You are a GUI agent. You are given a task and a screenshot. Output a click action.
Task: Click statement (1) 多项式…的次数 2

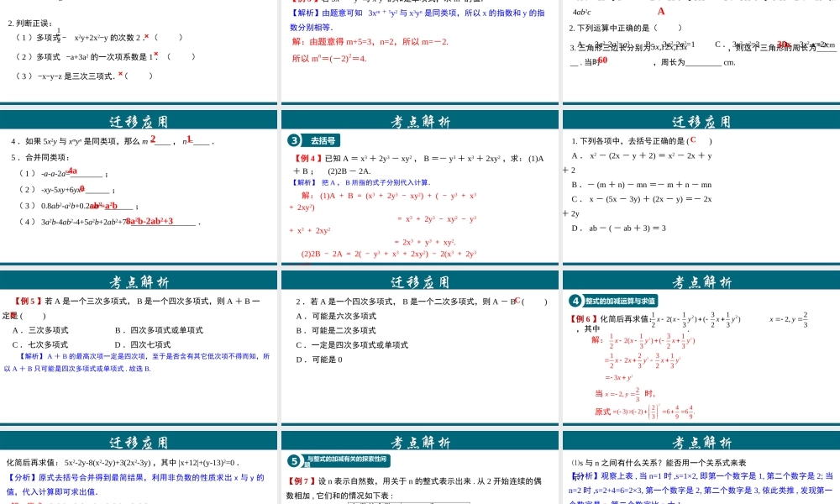(x=99, y=38)
